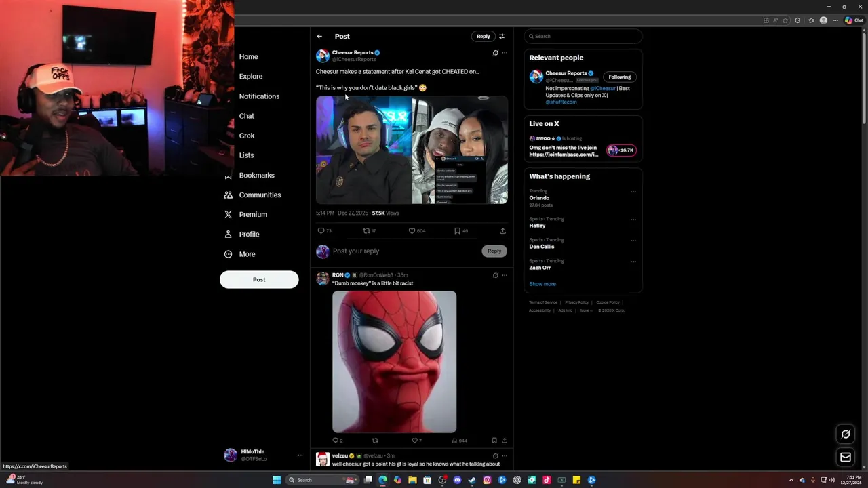Open the Windows Start button
The image size is (868, 488).
pyautogui.click(x=277, y=480)
